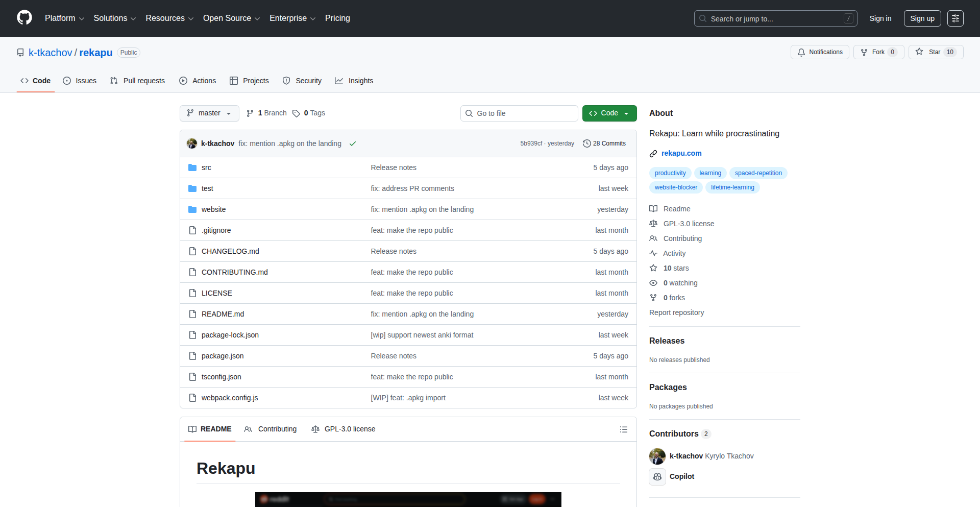Screen dimensions: 980x507
Task: Open the tsconfig.json file
Action: coord(222,377)
